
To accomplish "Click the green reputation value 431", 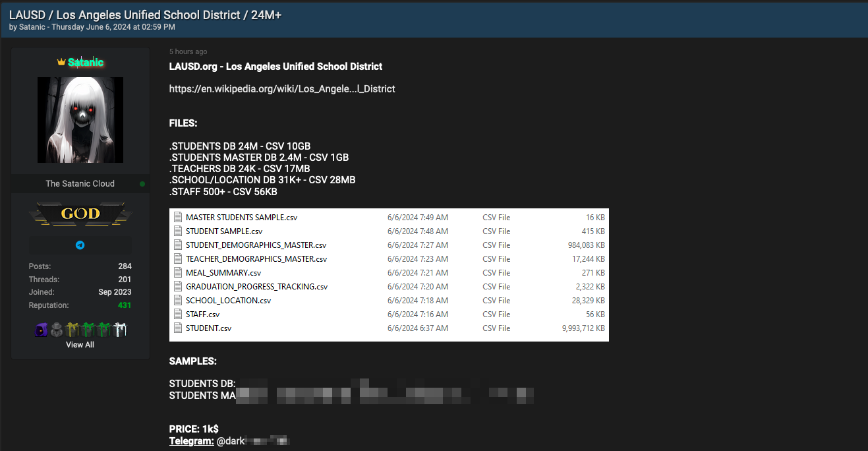I will pyautogui.click(x=125, y=305).
